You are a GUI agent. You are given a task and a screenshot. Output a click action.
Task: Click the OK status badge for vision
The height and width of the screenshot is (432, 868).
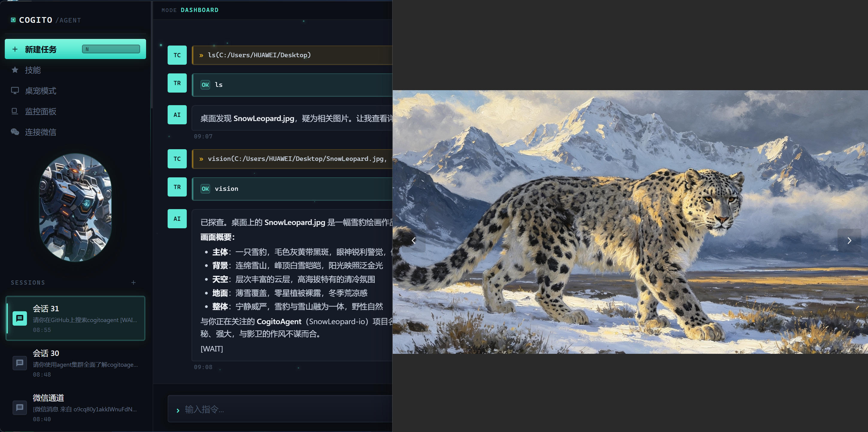click(x=205, y=188)
